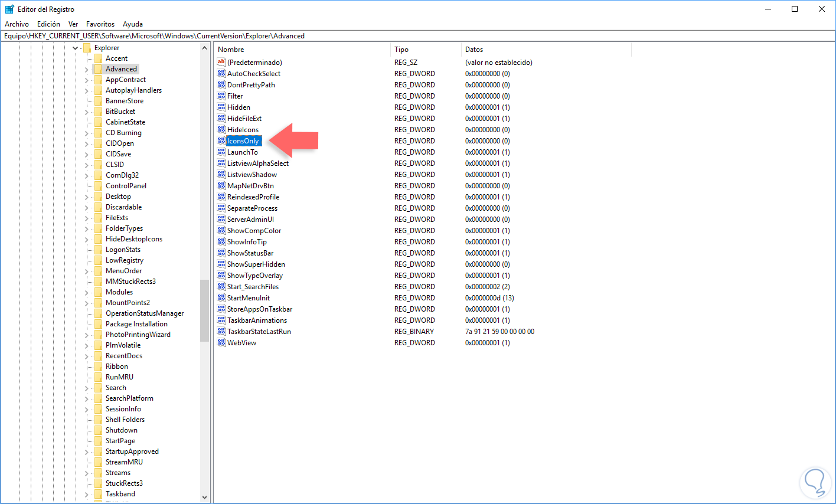Select the HideDesktopIcons key
This screenshot has height=504, width=836.
[134, 239]
